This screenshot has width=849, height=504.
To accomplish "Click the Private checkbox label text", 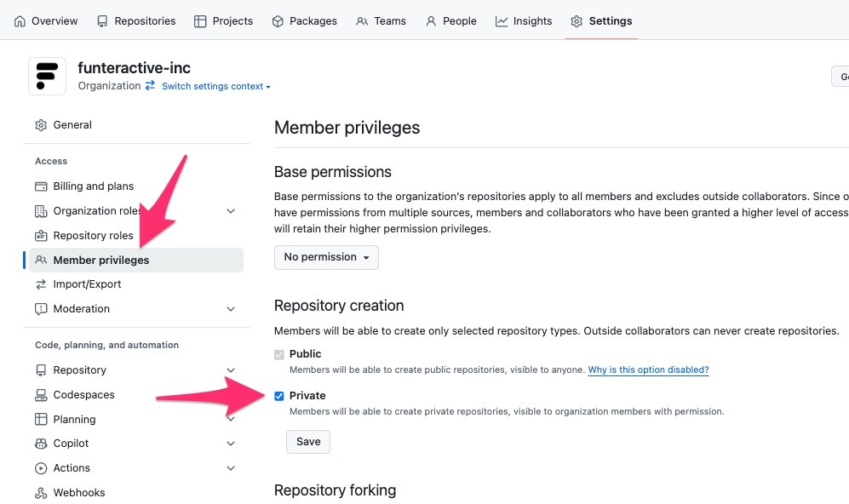I will tap(307, 396).
